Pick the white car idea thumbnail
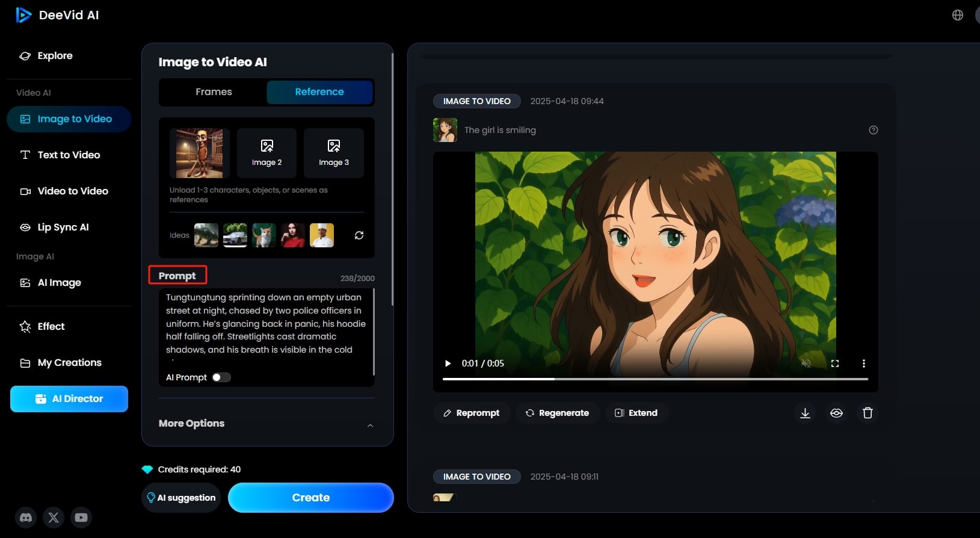Screen dimensions: 980x538 (x=235, y=235)
